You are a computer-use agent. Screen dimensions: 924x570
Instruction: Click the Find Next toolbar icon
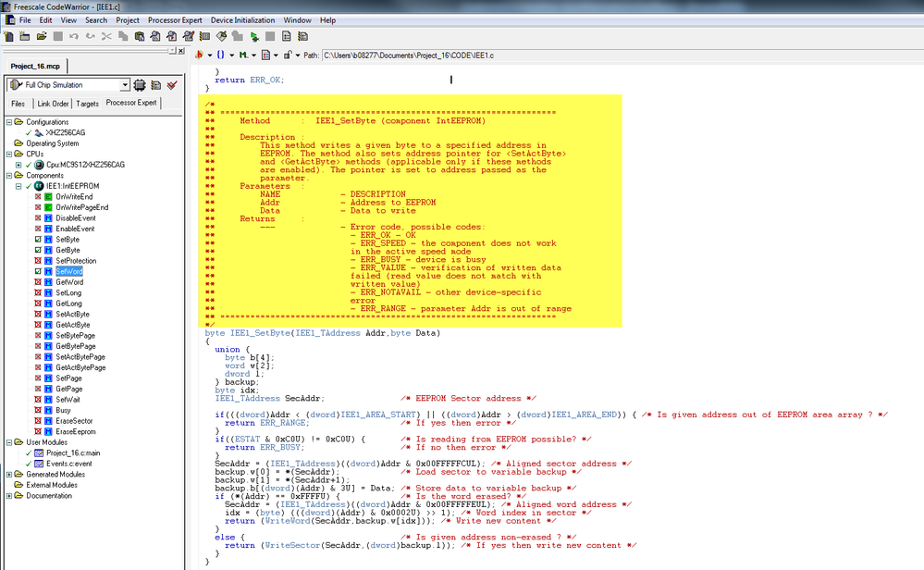pos(171,36)
